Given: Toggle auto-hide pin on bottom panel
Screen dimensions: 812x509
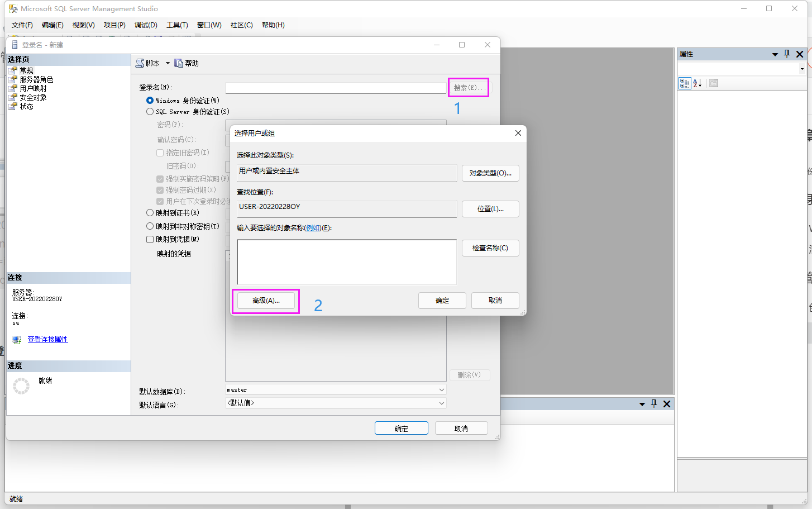Looking at the screenshot, I should [x=654, y=404].
